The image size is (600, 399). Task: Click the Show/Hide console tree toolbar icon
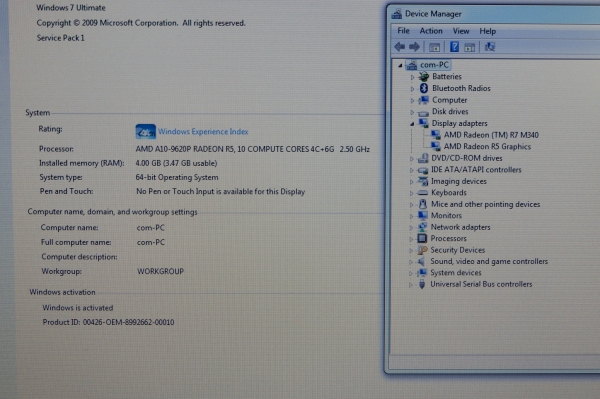[434, 47]
